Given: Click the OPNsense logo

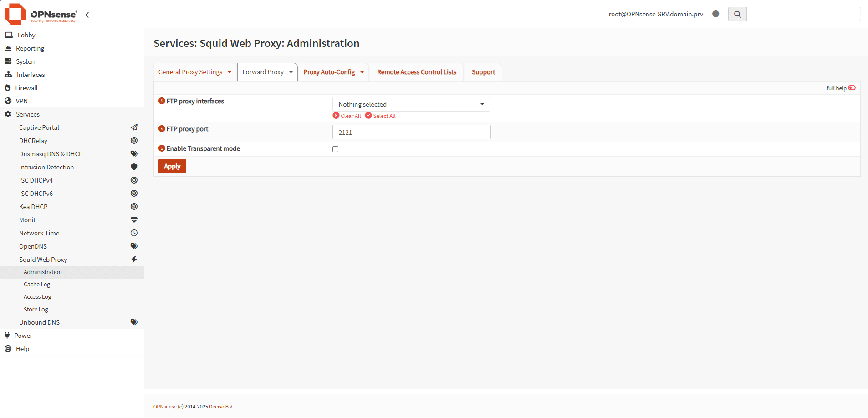Looking at the screenshot, I should (x=41, y=14).
